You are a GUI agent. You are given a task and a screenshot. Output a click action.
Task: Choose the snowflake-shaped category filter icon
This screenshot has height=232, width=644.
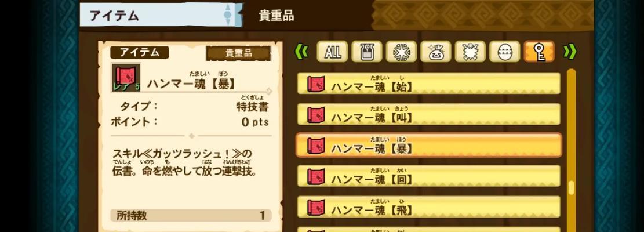[401, 52]
